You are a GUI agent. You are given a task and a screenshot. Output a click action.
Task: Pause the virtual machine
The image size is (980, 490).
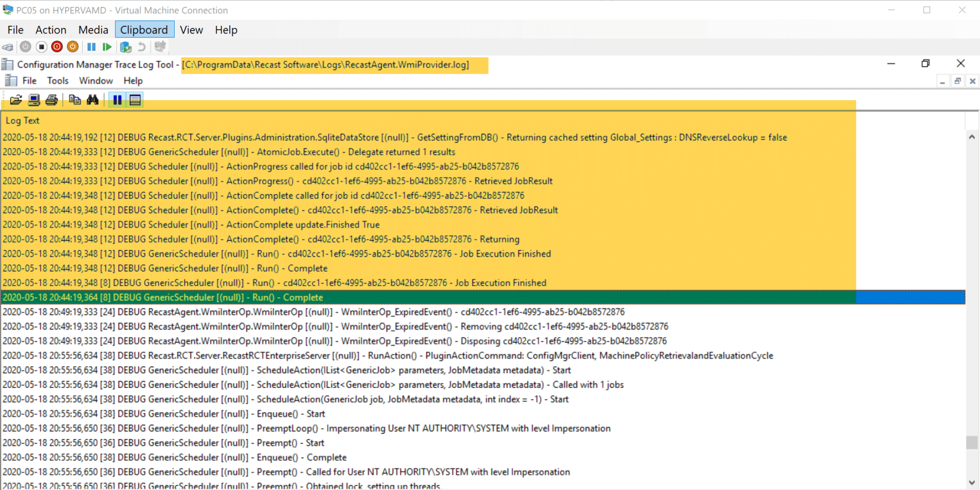[91, 47]
